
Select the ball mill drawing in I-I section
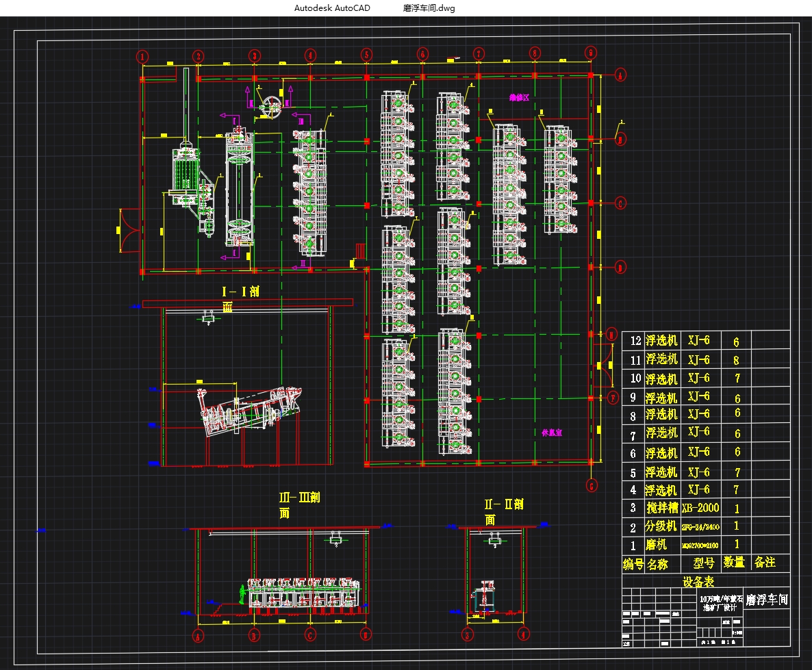[x=250, y=411]
